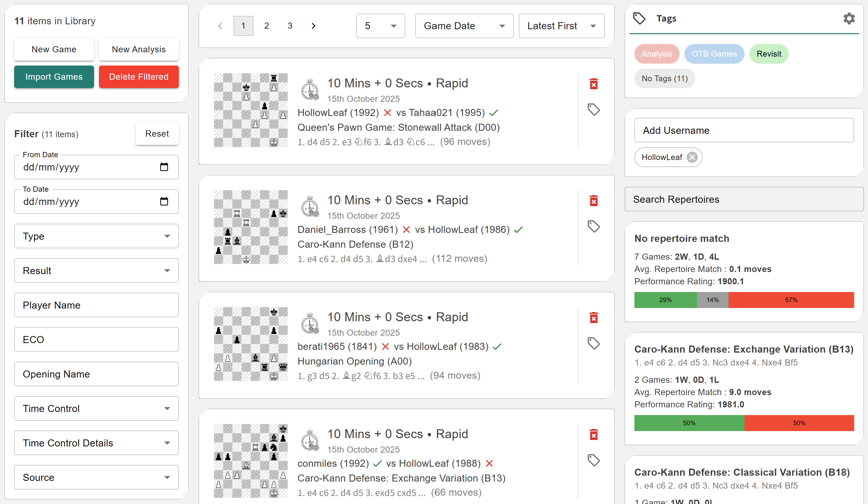Toggle the Analysis tag filter
The height and width of the screenshot is (504, 868).
[x=657, y=54]
